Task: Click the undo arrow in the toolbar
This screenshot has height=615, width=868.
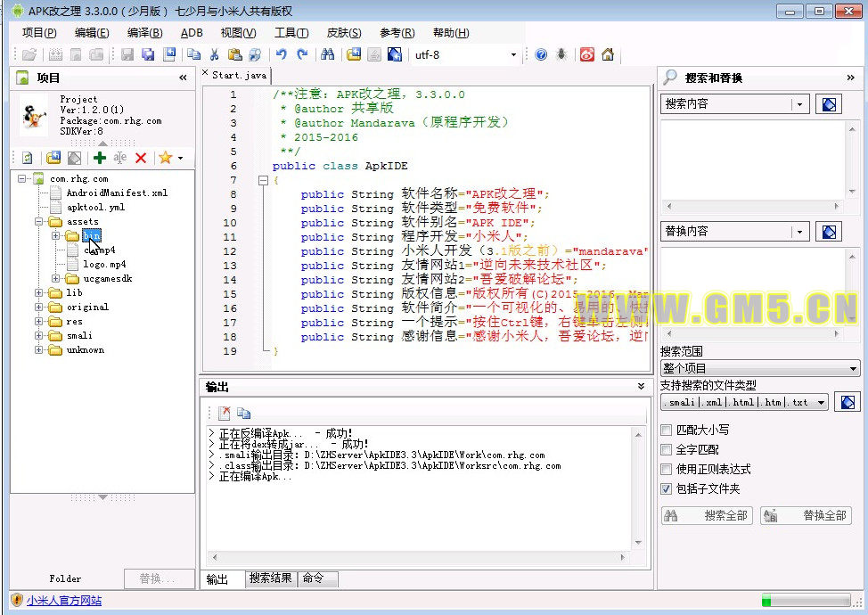Action: click(x=282, y=54)
